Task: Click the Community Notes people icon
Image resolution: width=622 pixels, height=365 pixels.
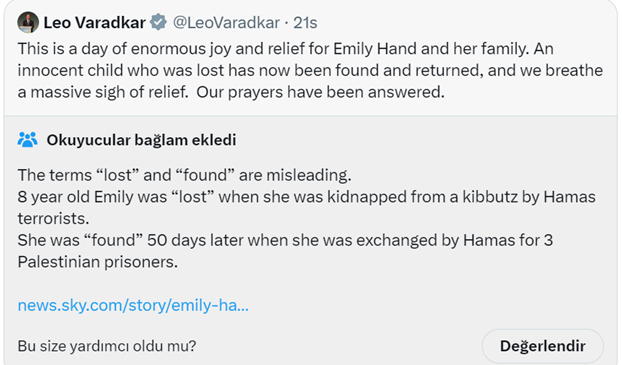Action: [28, 140]
